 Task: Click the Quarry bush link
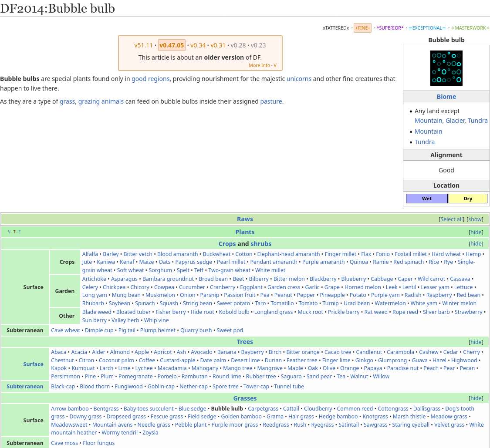(x=196, y=330)
